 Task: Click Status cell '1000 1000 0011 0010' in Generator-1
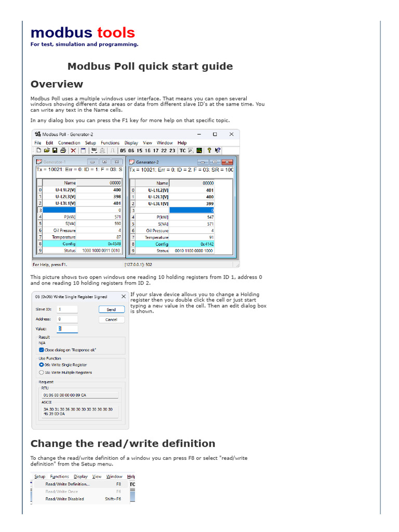[x=99, y=250]
